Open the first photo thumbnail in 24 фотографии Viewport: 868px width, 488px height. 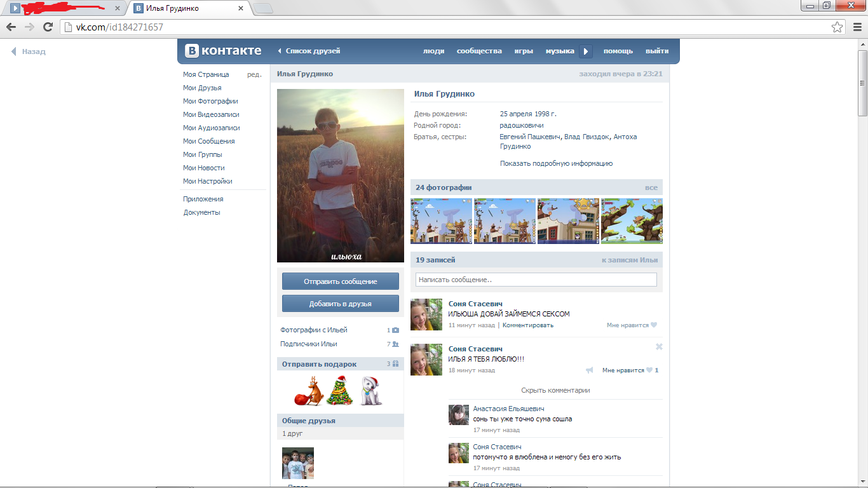pos(441,221)
